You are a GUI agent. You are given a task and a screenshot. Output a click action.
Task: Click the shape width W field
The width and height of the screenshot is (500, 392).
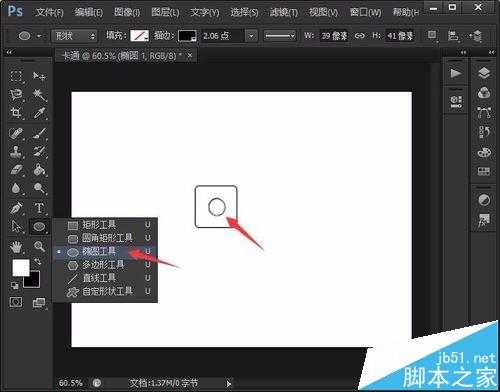point(334,35)
